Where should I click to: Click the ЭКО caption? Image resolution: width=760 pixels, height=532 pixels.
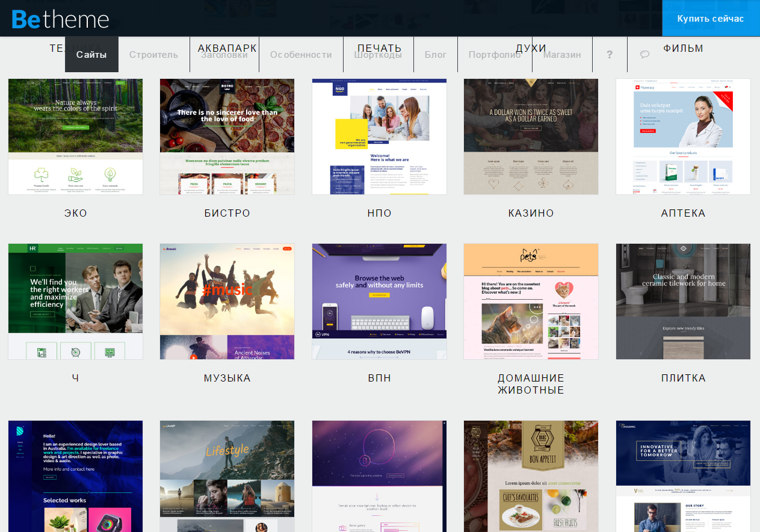point(76,213)
